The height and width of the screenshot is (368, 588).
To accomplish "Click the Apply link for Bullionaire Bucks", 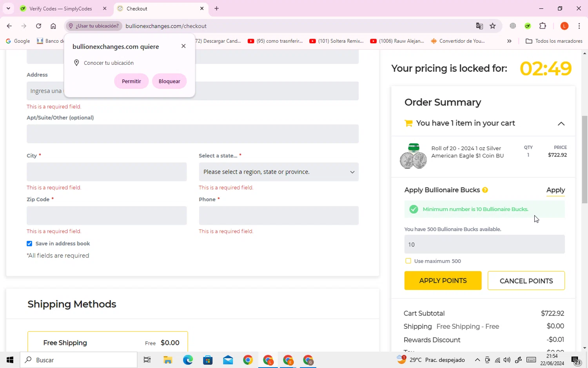I will 555,190.
